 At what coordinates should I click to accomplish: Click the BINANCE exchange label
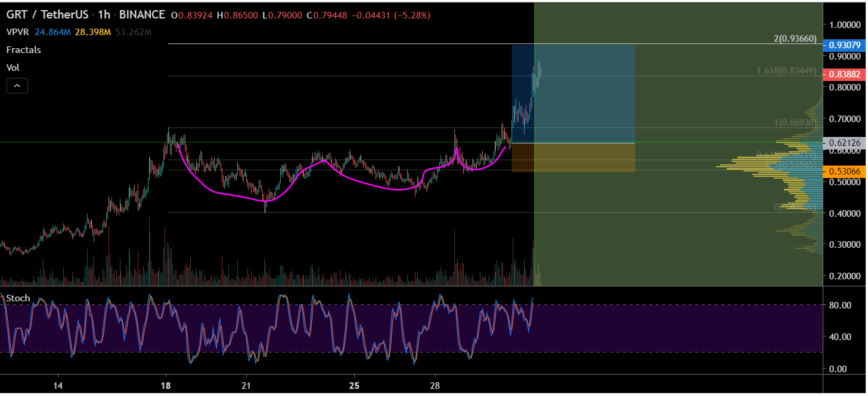[x=143, y=14]
